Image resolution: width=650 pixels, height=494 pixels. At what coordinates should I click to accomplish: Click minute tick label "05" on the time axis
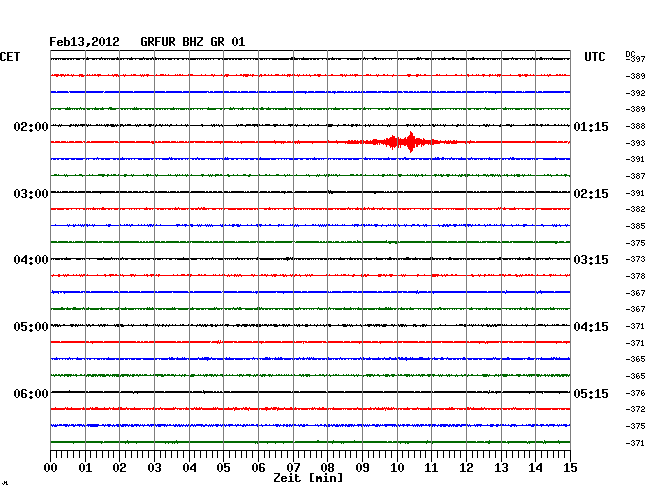(x=223, y=468)
